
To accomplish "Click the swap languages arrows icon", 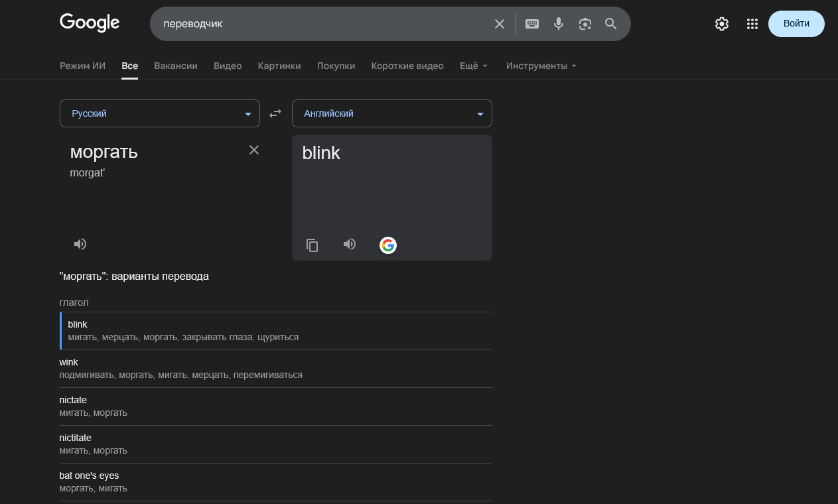I will (275, 113).
